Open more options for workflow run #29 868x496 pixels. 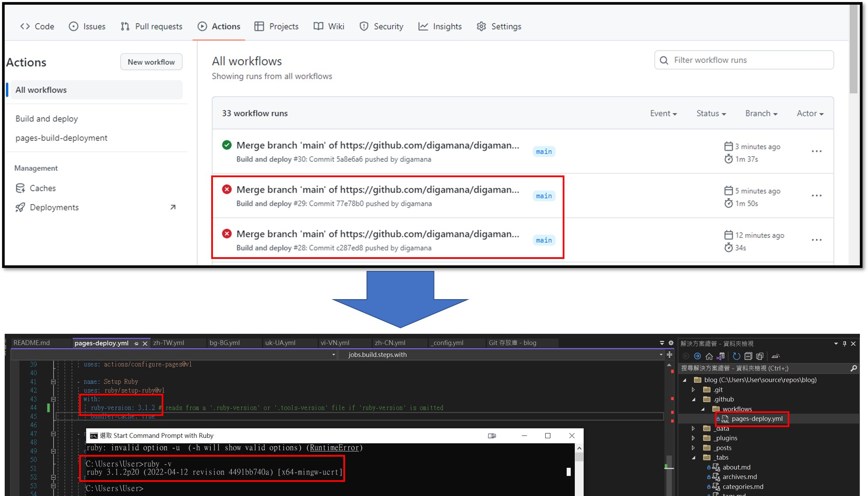(816, 196)
